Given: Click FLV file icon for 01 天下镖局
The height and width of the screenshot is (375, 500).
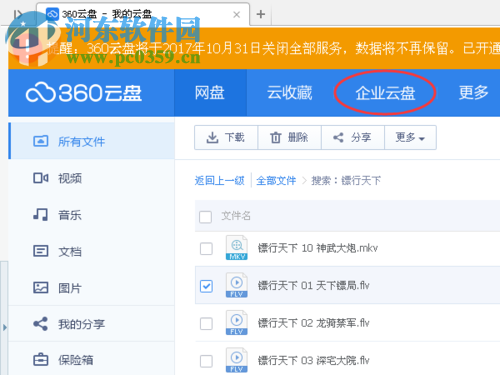Looking at the screenshot, I should [237, 285].
